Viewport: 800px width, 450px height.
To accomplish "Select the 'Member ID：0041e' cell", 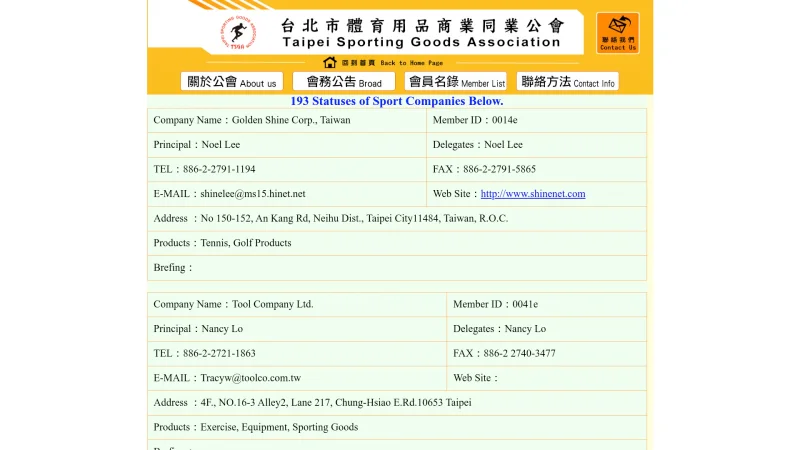I will point(546,305).
